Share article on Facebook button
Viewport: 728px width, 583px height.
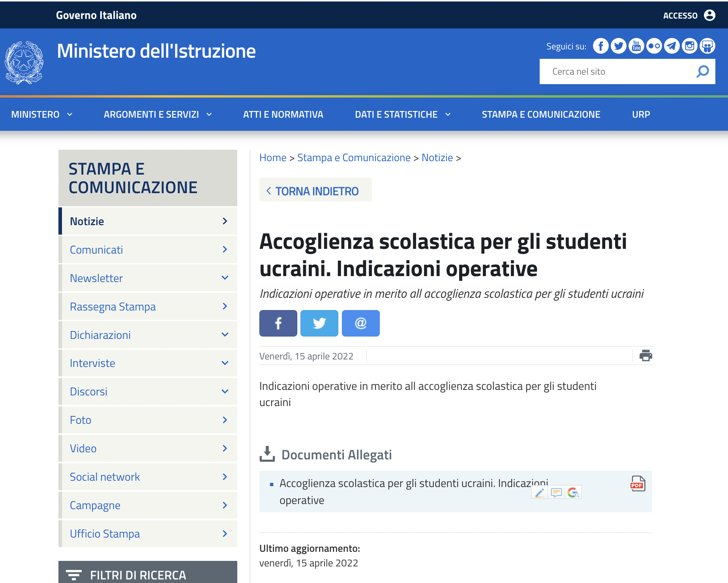point(278,323)
